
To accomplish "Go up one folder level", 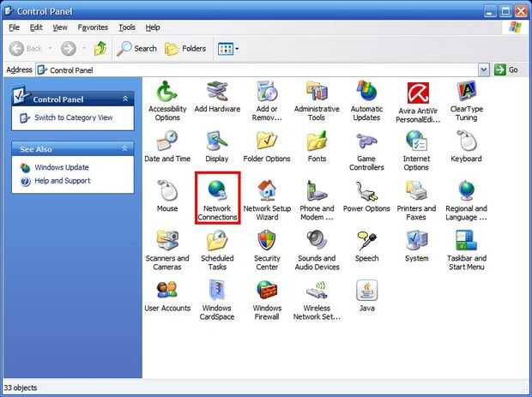I will [100, 49].
